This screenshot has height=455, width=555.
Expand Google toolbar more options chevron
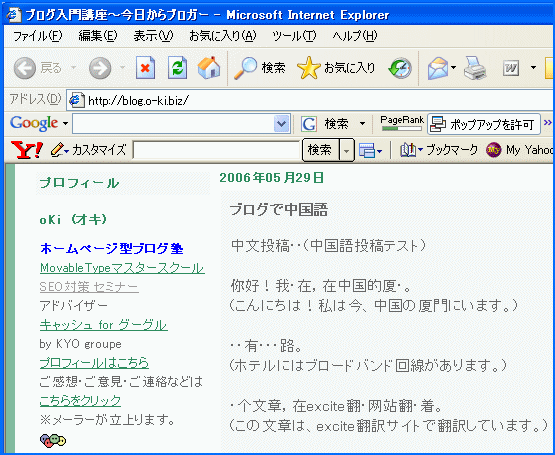548,123
